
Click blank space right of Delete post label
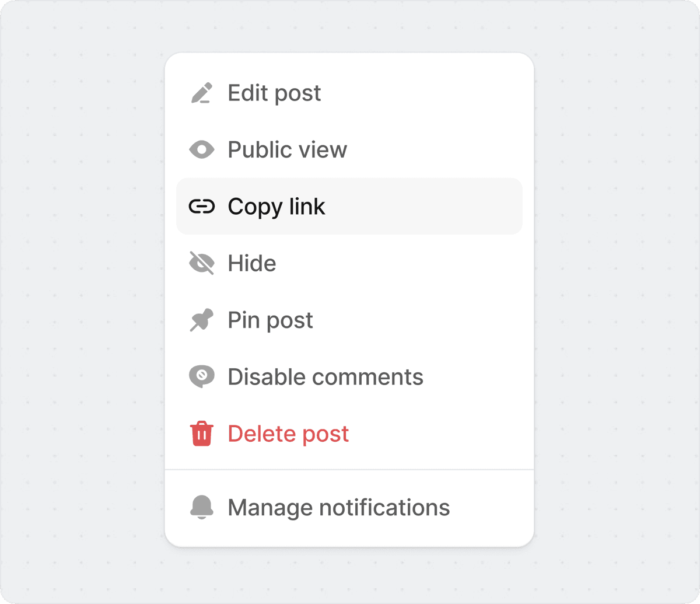pyautogui.click(x=443, y=434)
